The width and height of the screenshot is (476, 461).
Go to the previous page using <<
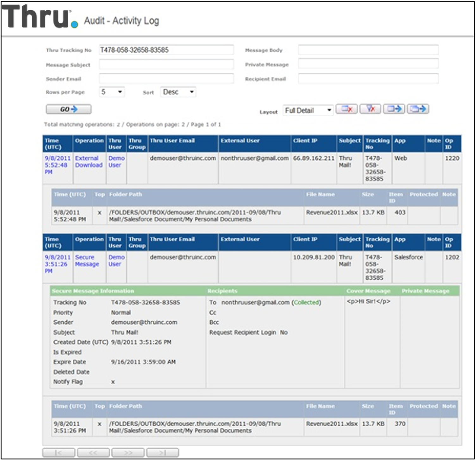click(93, 453)
